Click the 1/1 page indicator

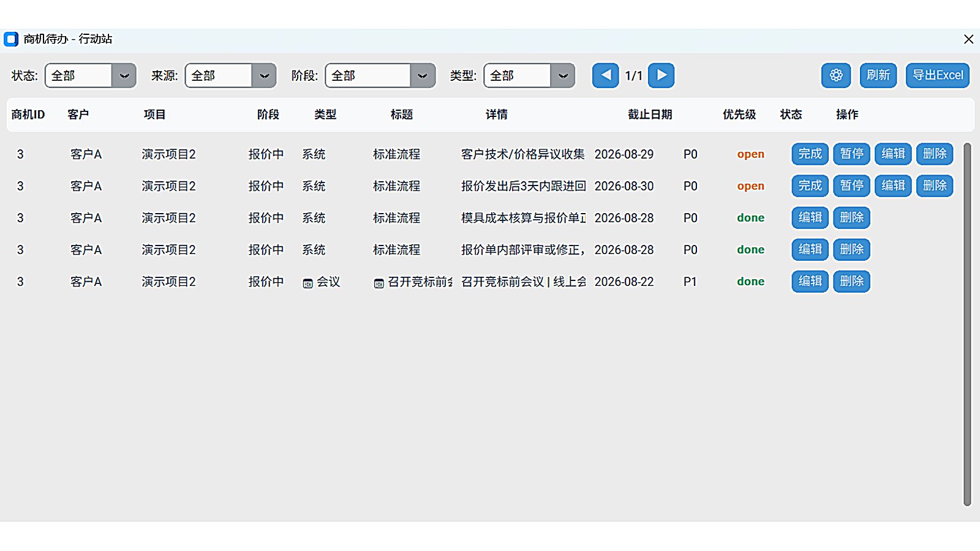[633, 76]
